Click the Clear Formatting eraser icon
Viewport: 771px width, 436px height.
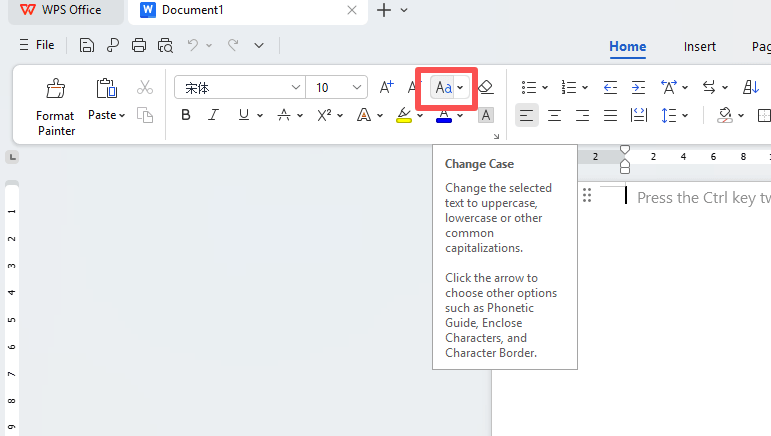(x=486, y=87)
